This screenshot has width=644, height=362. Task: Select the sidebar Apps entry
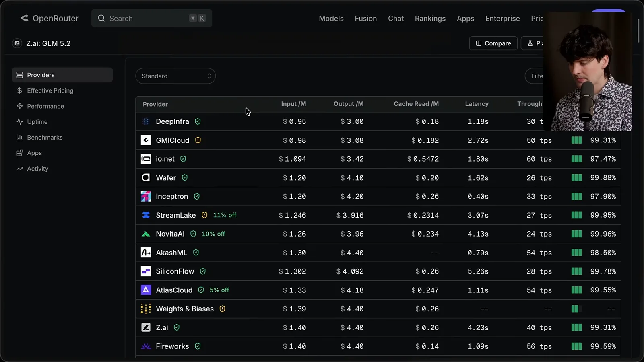(x=62, y=153)
